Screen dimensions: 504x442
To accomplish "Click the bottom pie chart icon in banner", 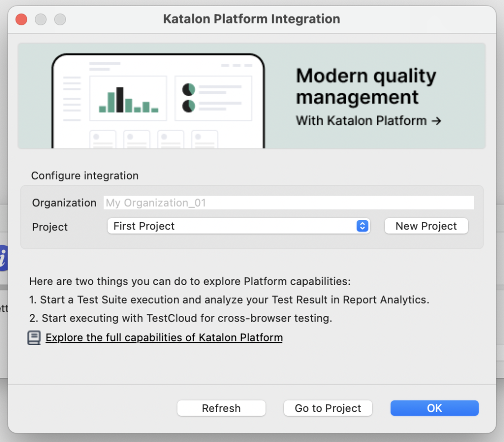I will 189,106.
